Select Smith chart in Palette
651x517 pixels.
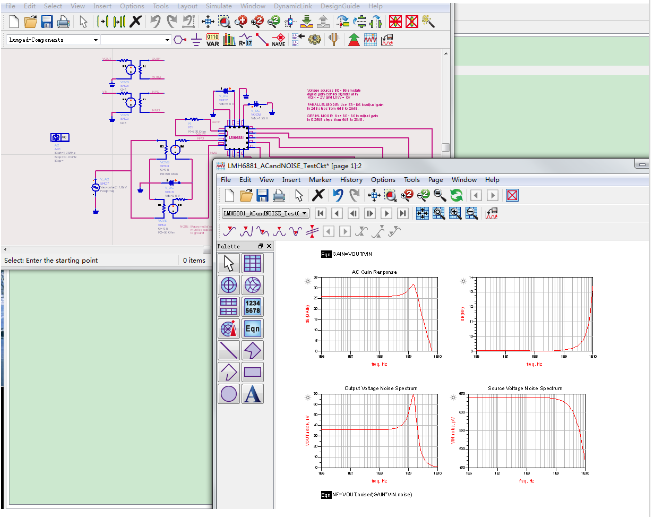tap(252, 285)
